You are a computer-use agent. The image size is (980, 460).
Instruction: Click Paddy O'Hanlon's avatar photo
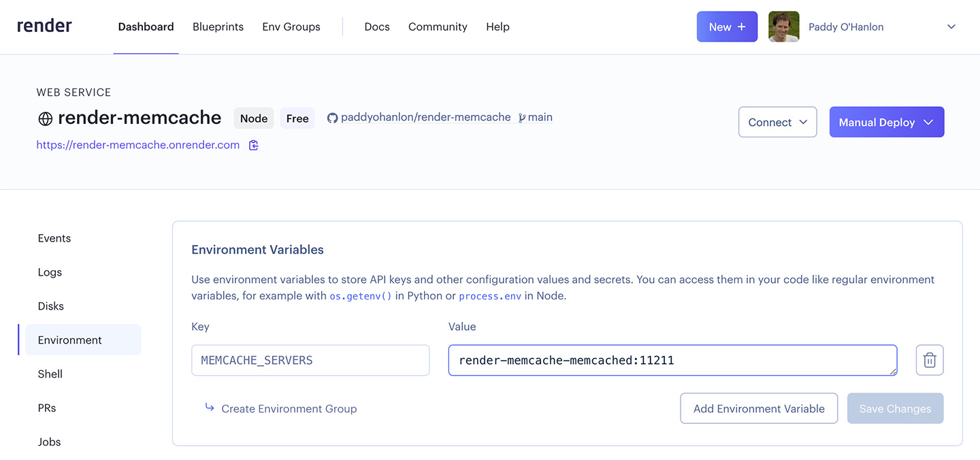(784, 27)
